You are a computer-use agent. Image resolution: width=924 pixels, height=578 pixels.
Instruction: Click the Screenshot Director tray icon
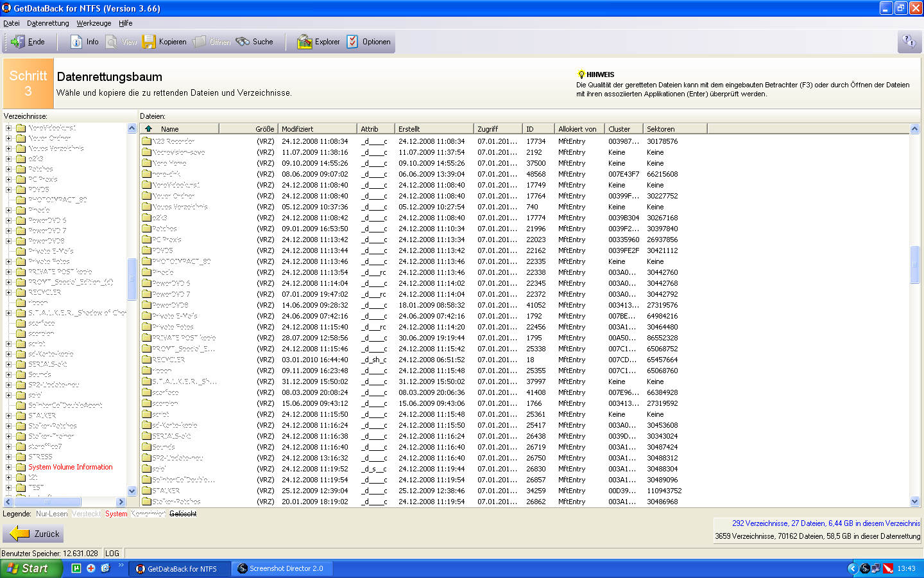(865, 568)
